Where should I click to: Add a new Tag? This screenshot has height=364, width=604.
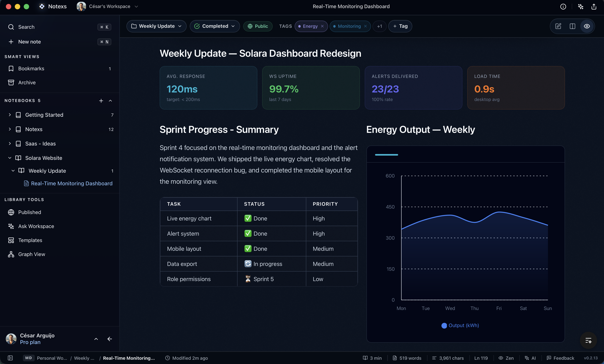(x=400, y=26)
